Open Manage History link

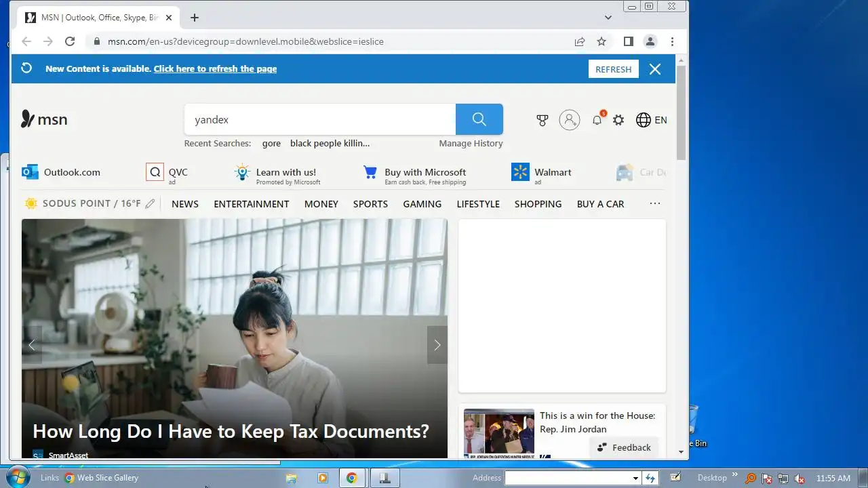[471, 143]
